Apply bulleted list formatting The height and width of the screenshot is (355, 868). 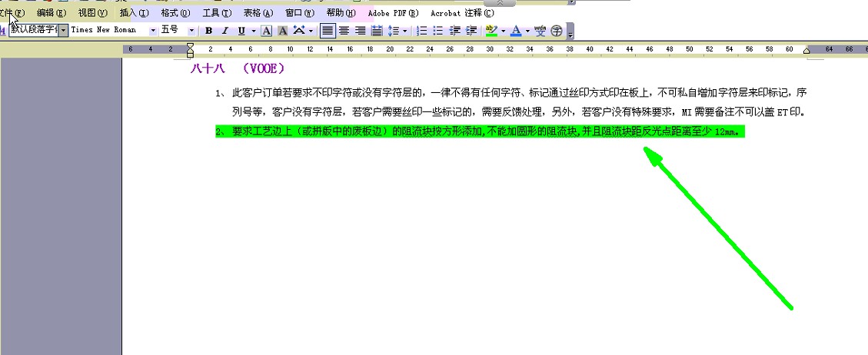438,31
